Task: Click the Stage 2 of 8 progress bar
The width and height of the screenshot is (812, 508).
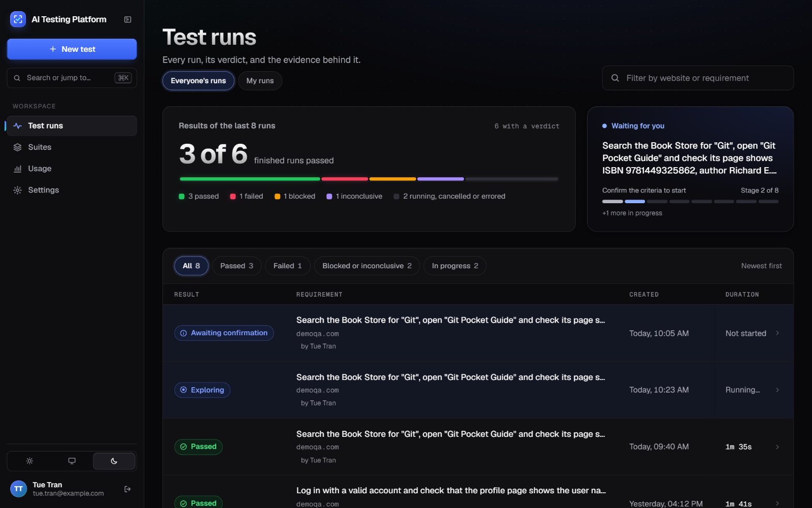Action: [x=690, y=202]
